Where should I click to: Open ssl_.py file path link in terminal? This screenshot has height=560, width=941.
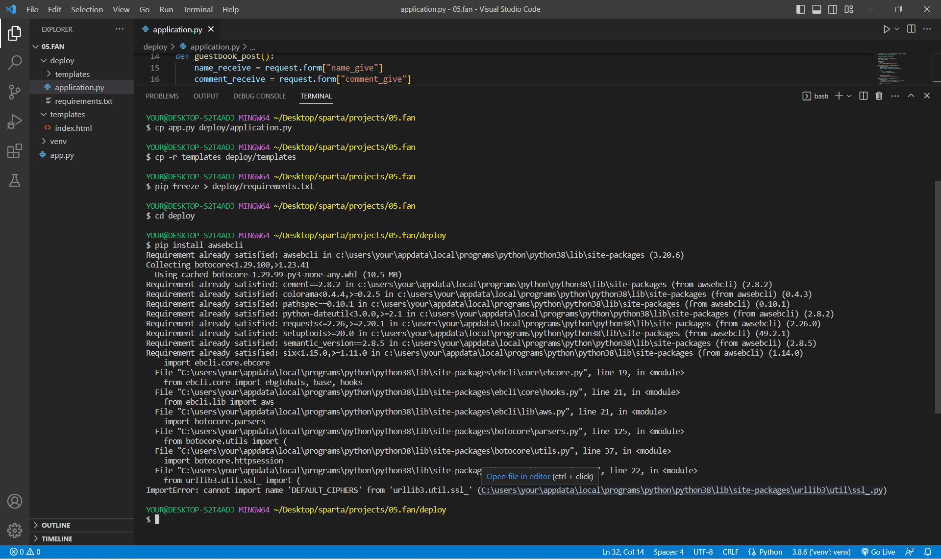pyautogui.click(x=682, y=490)
